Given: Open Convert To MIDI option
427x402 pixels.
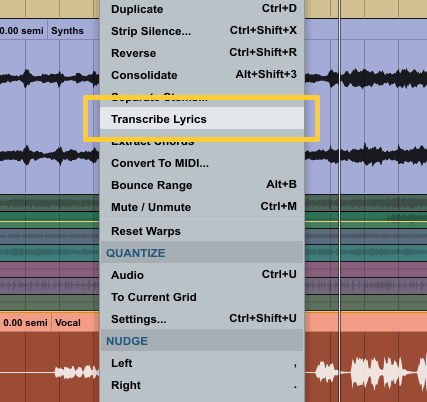Looking at the screenshot, I should click(202, 163).
